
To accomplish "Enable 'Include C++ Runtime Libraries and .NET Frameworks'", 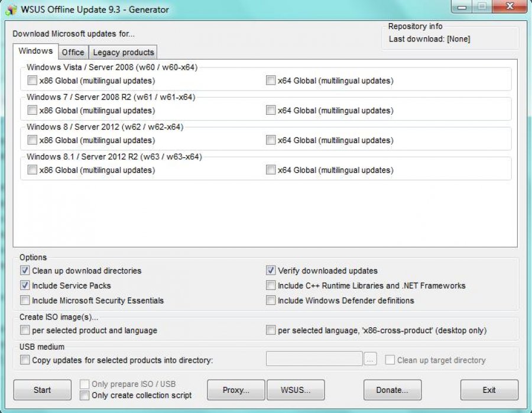I will tap(271, 285).
